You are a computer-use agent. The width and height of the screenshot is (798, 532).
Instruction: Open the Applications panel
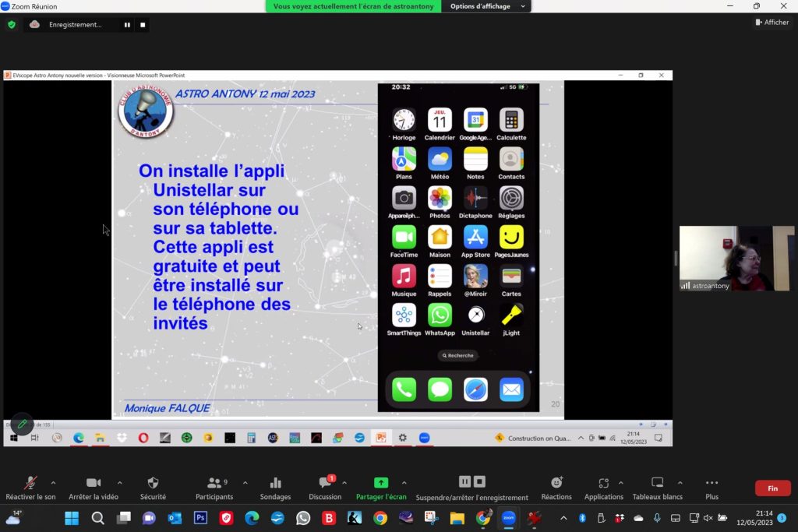tap(604, 488)
